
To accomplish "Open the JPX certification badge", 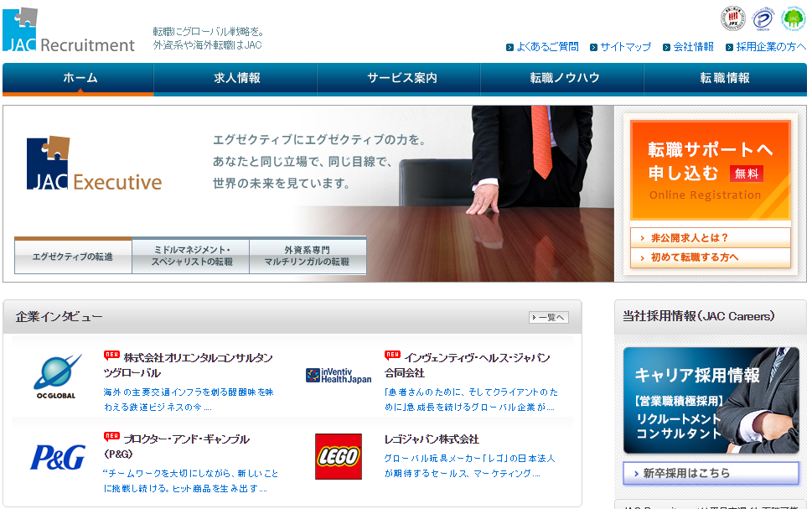I will (x=732, y=18).
